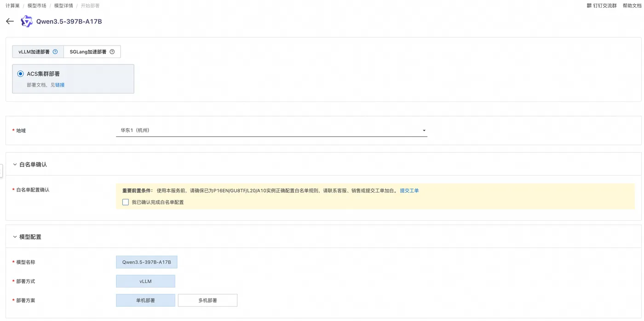Select ACS集群部署 radio button
644x321 pixels.
[20, 74]
